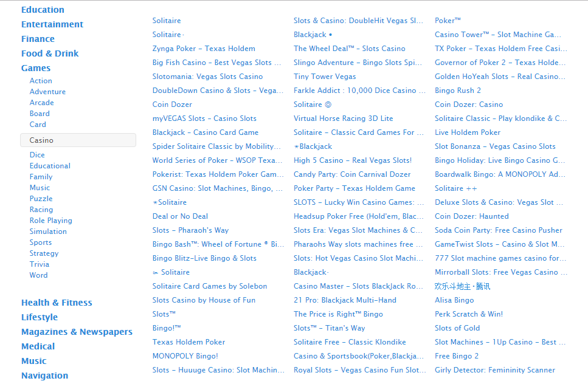The height and width of the screenshot is (381, 588).
Task: Open Tiny Tower Vegas
Action: [325, 77]
